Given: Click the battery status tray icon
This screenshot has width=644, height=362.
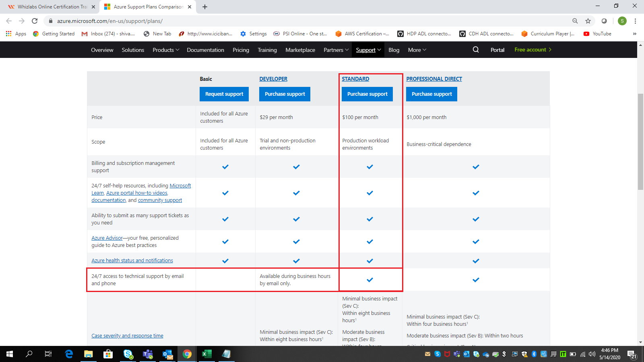Looking at the screenshot, I should (573, 354).
